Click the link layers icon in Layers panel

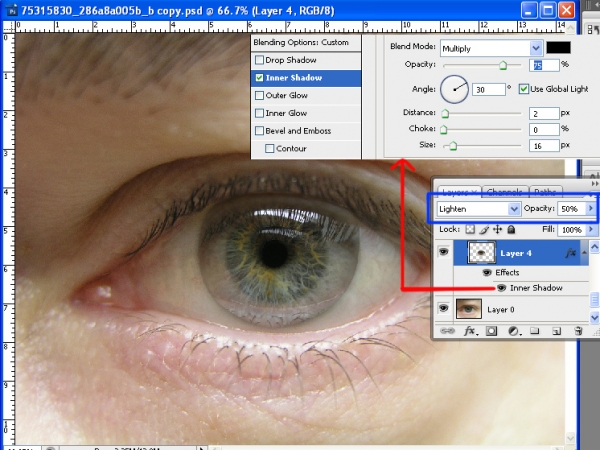pyautogui.click(x=447, y=331)
